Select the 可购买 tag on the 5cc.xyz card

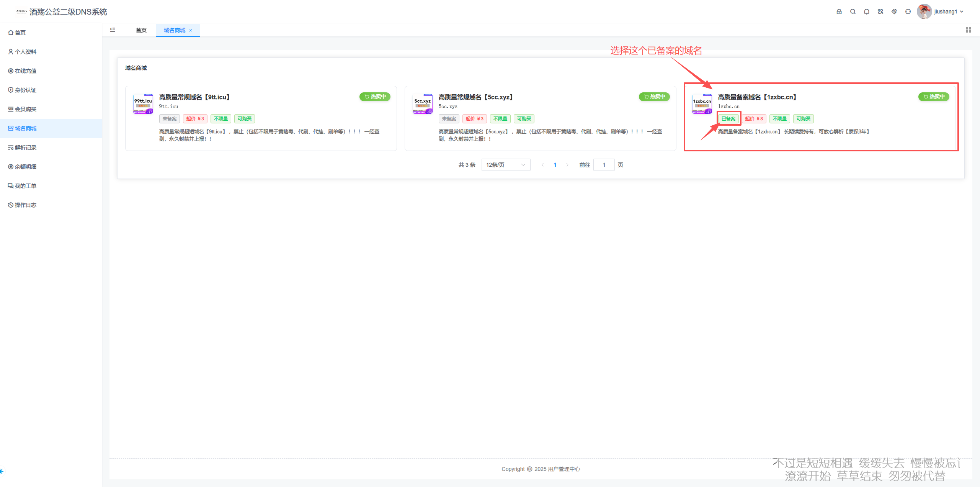click(x=524, y=119)
